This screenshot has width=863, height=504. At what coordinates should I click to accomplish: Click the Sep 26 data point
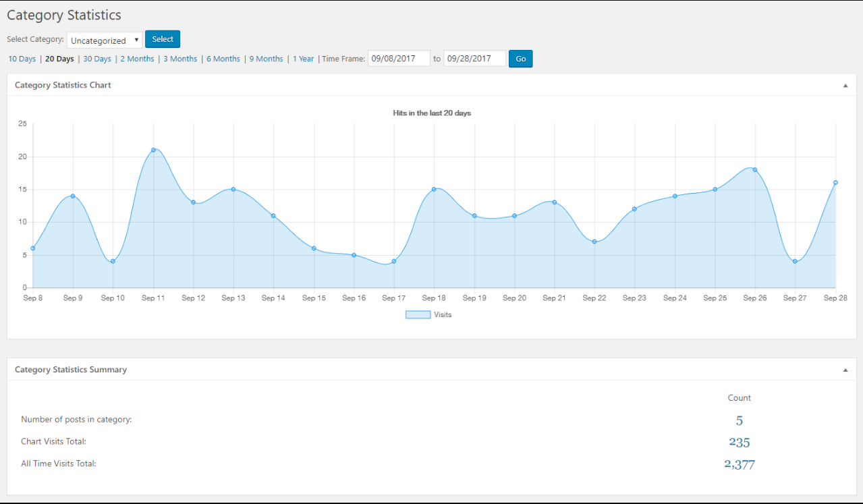click(x=755, y=169)
